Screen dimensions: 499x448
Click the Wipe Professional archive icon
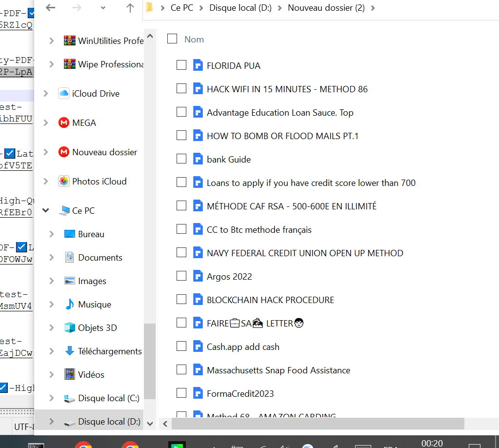click(x=70, y=64)
